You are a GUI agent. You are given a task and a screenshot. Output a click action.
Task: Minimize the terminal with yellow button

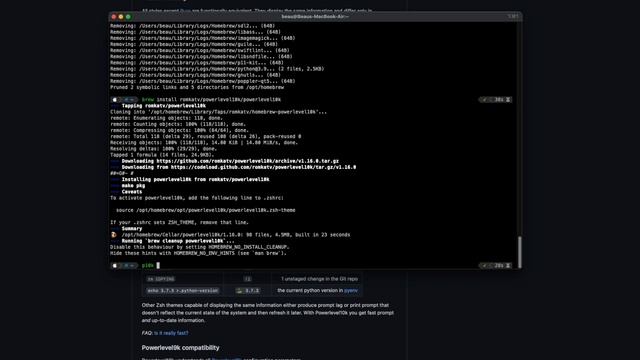[121, 17]
